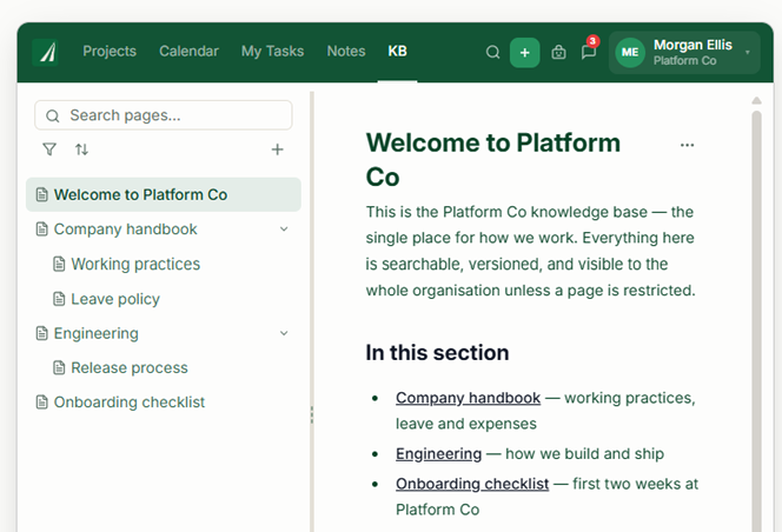This screenshot has height=532, width=782.
Task: Click the Morgan Ellis name in header
Action: coord(693,45)
